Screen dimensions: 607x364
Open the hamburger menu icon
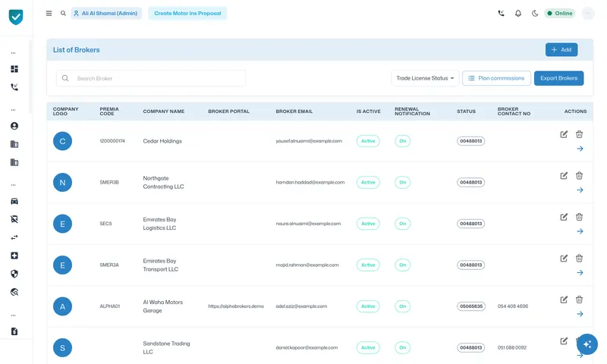(x=49, y=13)
